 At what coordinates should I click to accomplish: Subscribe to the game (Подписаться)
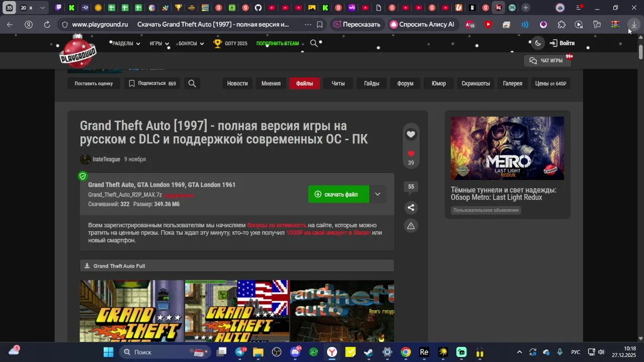pyautogui.click(x=152, y=83)
